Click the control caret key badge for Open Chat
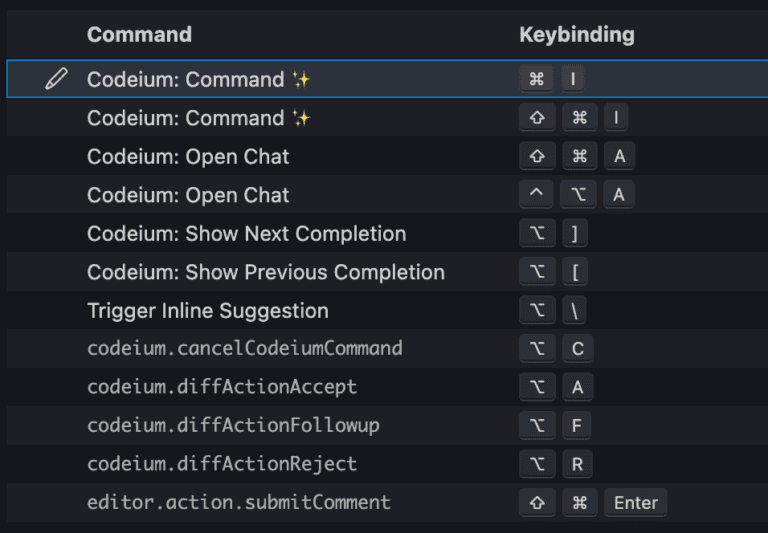768x533 pixels. [x=536, y=194]
